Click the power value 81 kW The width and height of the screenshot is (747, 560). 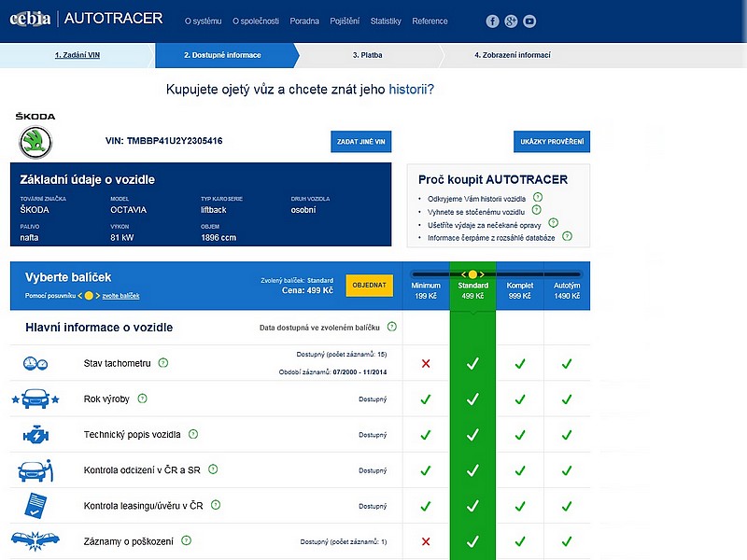pos(122,238)
